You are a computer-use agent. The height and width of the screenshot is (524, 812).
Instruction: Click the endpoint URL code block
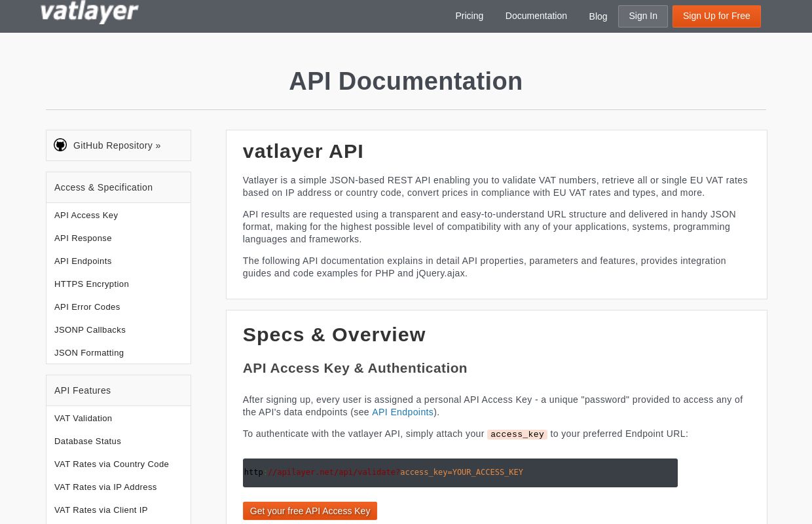(460, 473)
